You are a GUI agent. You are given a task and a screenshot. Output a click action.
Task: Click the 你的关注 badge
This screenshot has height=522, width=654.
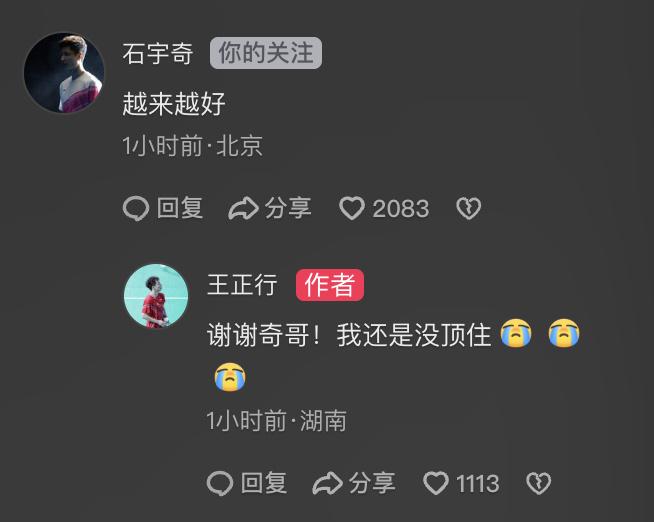[266, 53]
